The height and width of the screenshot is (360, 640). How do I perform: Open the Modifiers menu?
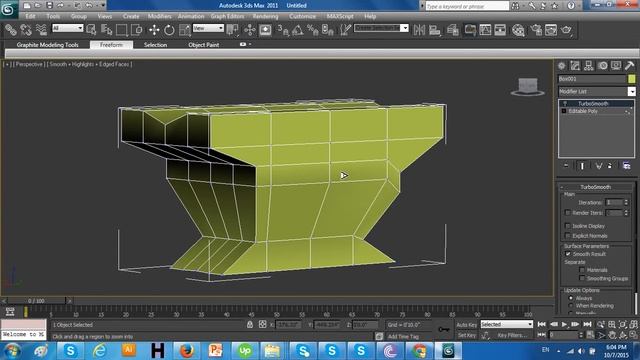pyautogui.click(x=160, y=16)
